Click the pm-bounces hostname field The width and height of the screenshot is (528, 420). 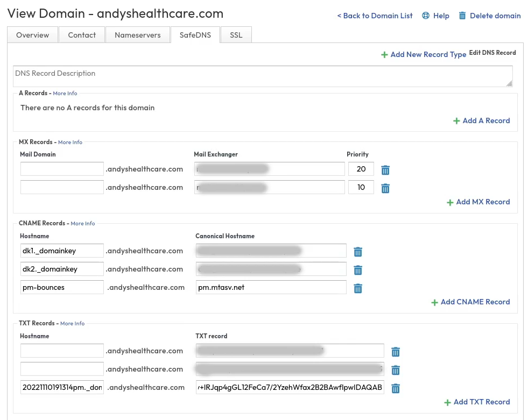(62, 287)
